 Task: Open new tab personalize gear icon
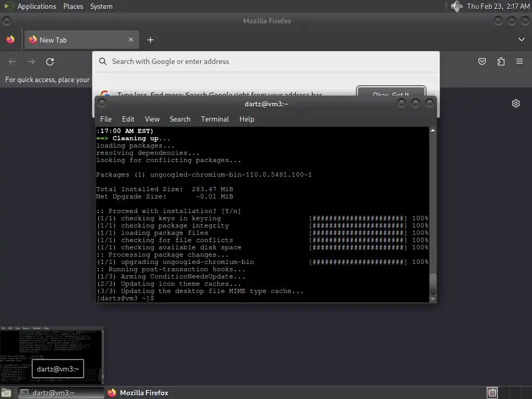click(x=516, y=103)
